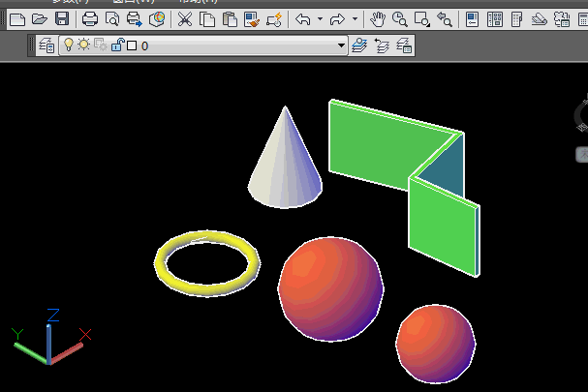This screenshot has height=392, width=588.
Task: Select the small orange sphere
Action: tap(436, 344)
